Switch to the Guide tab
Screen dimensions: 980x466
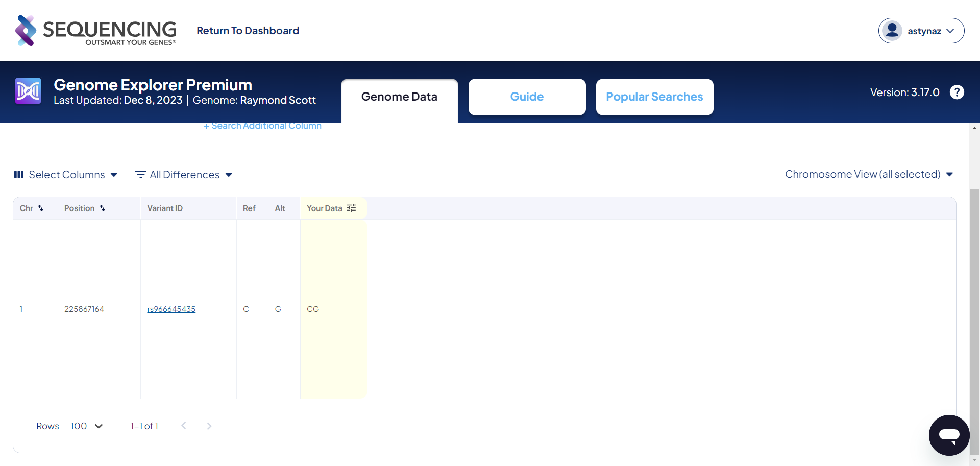click(x=527, y=97)
